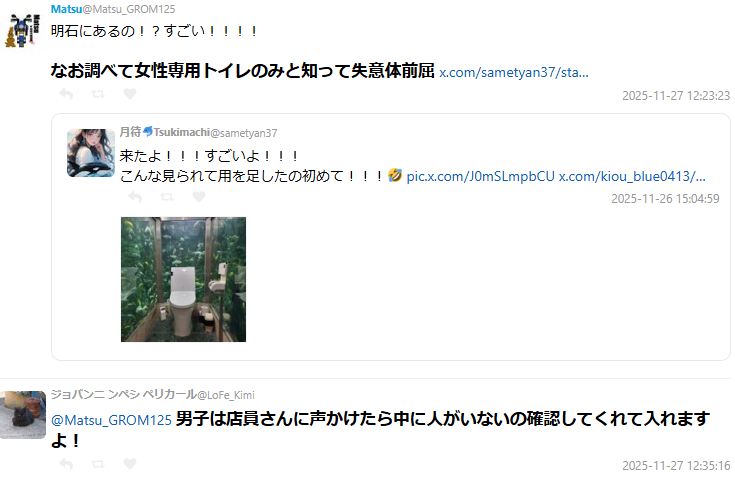Open LoFe_Kimi's black cat avatar
735x478 pixels.
pos(22,415)
